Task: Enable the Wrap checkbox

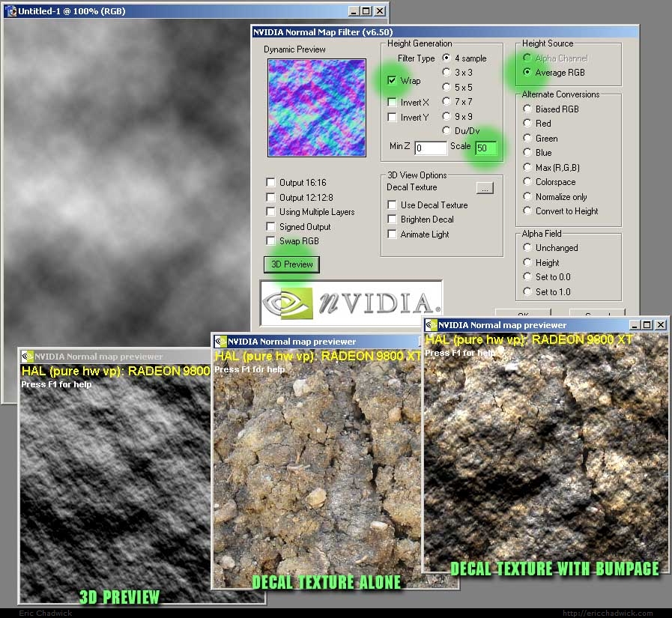Action: click(x=392, y=81)
